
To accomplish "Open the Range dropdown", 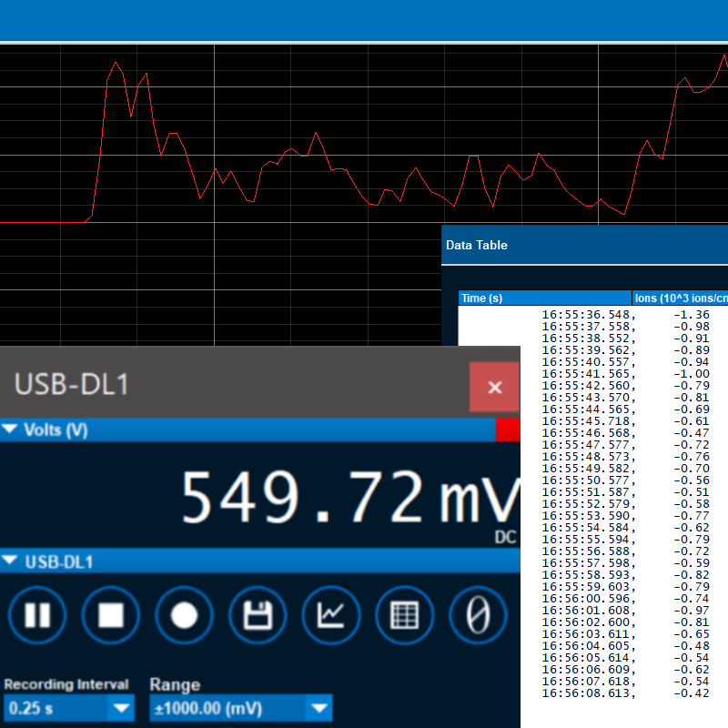I will [318, 708].
